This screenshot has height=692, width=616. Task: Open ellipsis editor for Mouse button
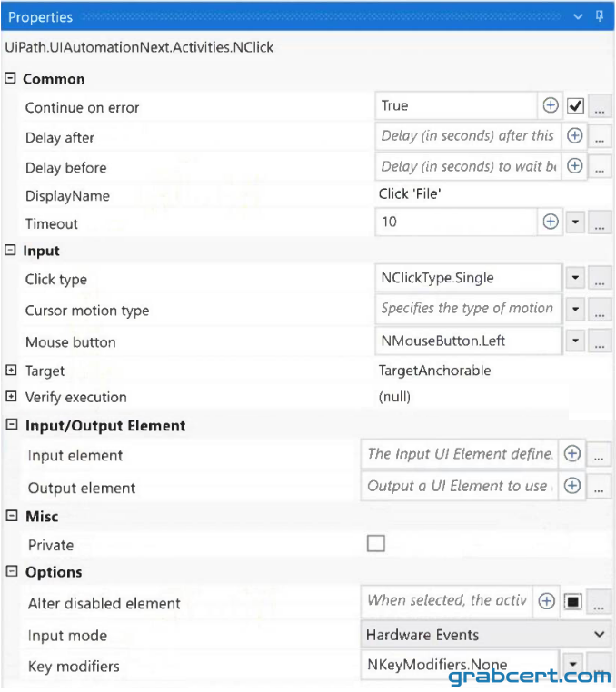[x=600, y=341]
